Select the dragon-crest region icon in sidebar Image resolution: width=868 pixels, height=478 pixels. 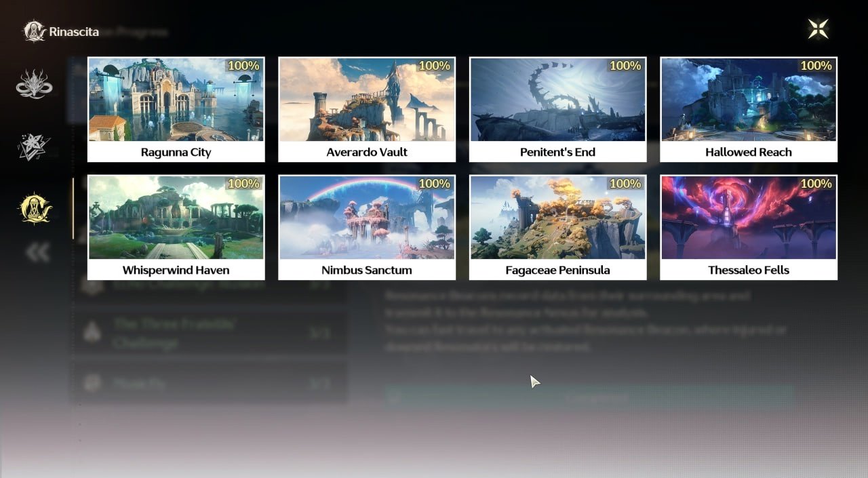click(x=34, y=84)
